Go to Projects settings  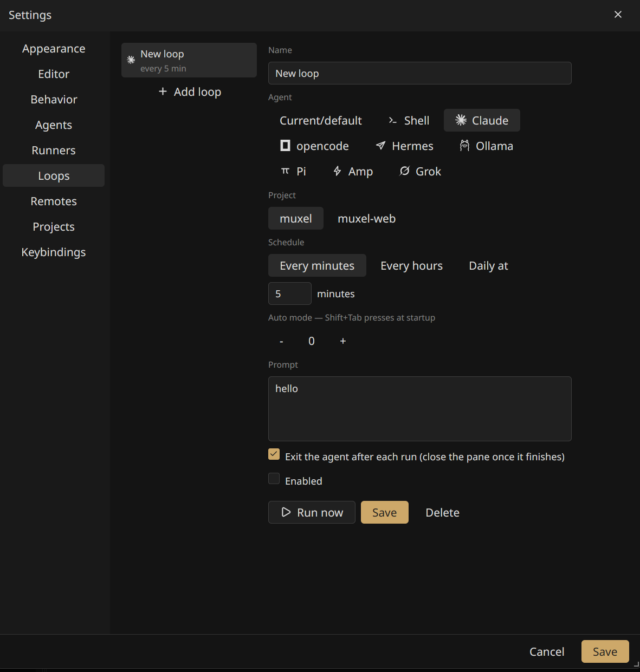[54, 226]
